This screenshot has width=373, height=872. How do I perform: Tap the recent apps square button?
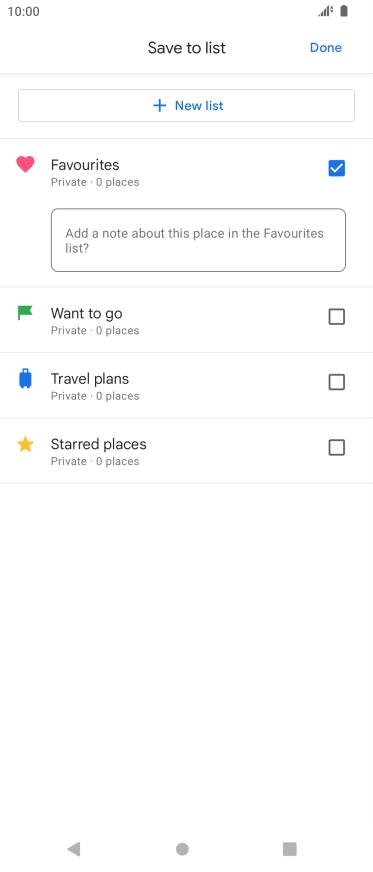coord(290,849)
